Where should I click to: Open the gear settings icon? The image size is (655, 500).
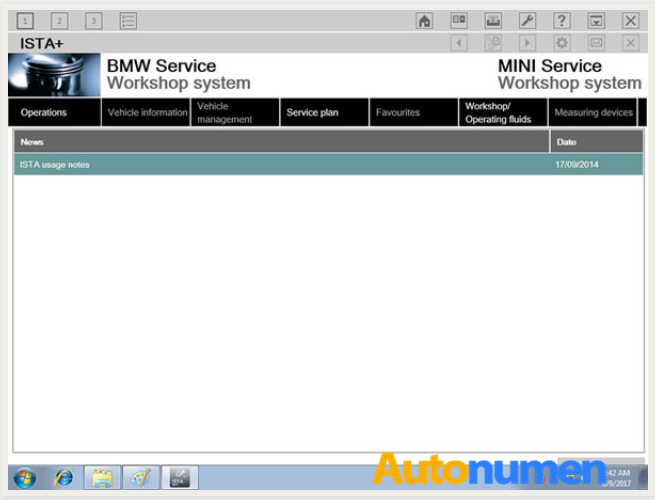coord(562,43)
